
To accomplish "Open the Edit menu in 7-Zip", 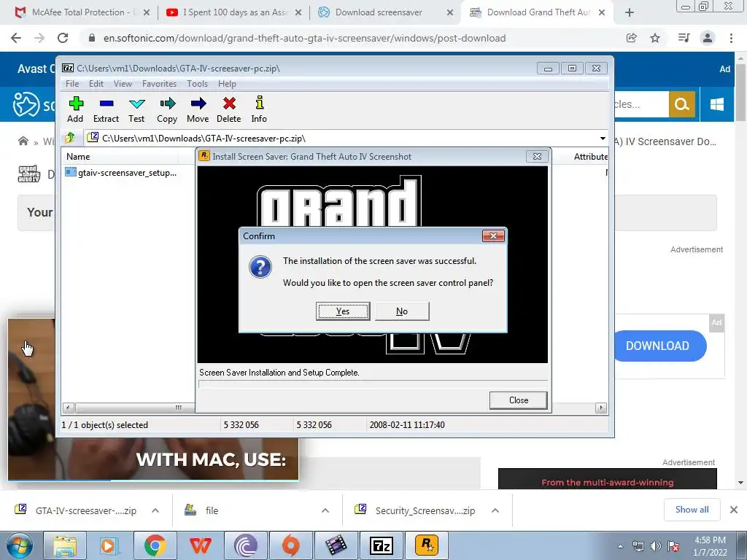I will pyautogui.click(x=96, y=84).
